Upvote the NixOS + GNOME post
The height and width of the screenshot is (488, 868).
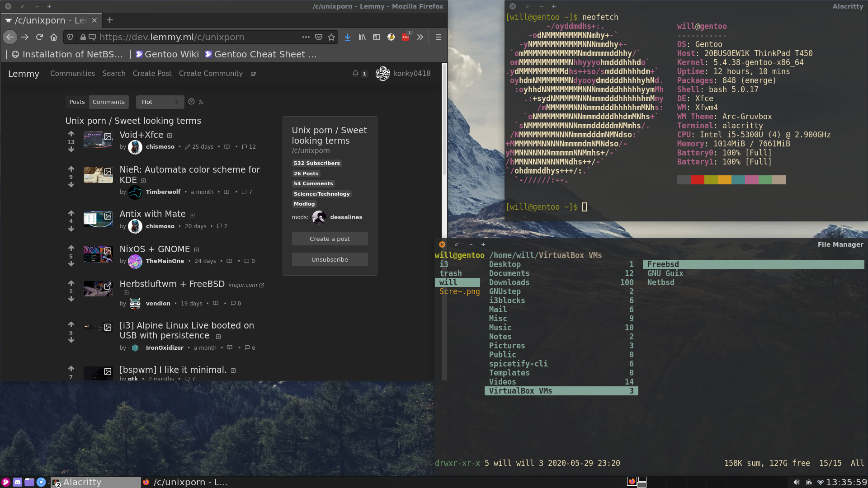pos(71,248)
